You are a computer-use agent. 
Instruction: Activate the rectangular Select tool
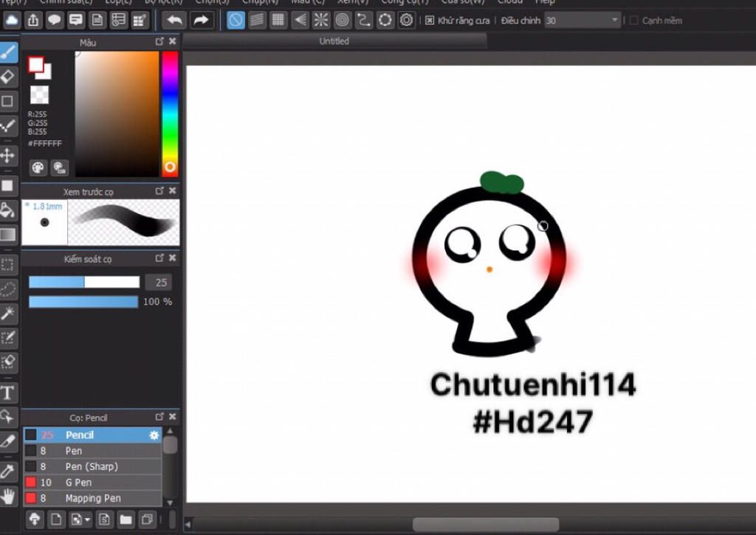pos(7,265)
